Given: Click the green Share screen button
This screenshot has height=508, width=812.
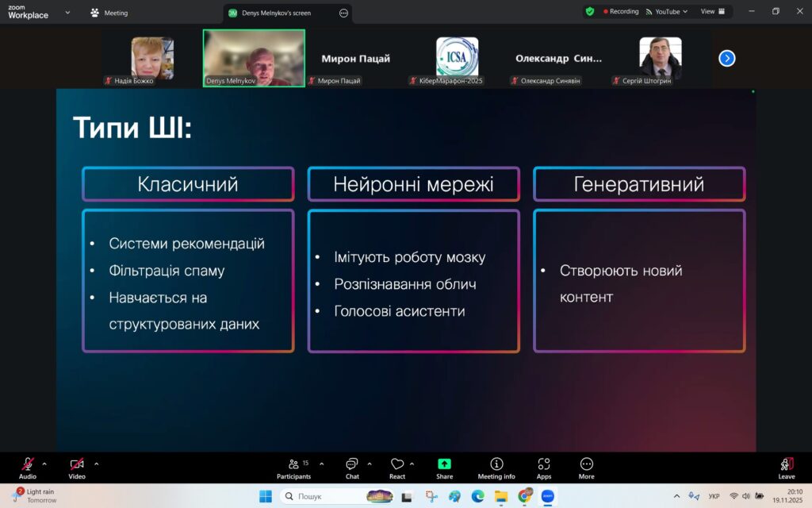Looking at the screenshot, I should point(444,468).
